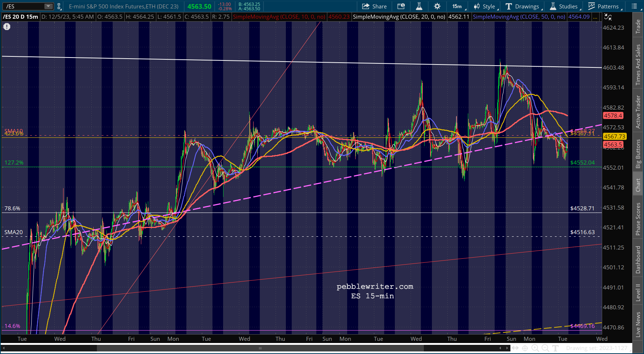Open the 15m timeframe dropdown

click(x=459, y=6)
